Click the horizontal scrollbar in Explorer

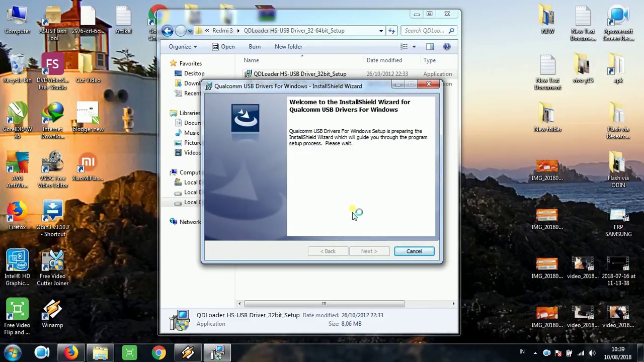pos(324,304)
